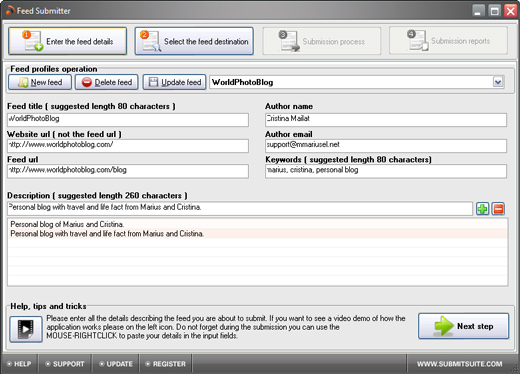Image resolution: width=520 pixels, height=374 pixels.
Task: Add description with the green plus icon
Action: coord(482,209)
